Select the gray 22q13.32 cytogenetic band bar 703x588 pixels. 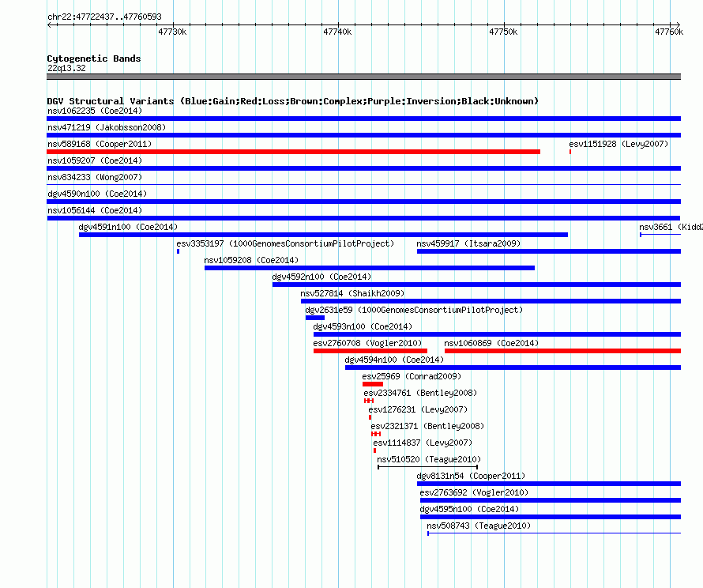click(x=363, y=77)
